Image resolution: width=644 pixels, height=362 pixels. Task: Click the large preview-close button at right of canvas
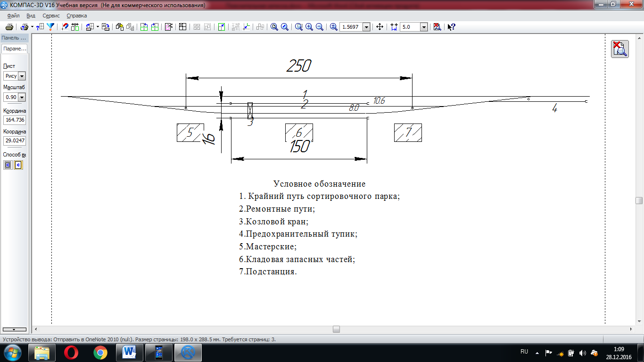click(x=619, y=49)
